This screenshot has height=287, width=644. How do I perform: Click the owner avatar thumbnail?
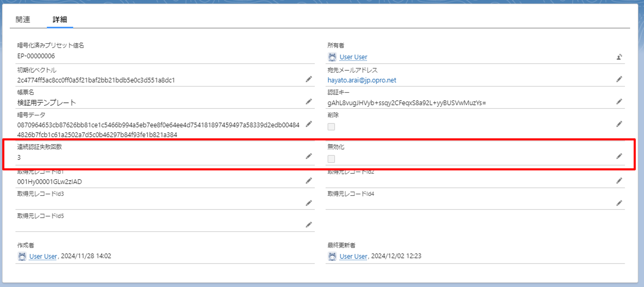tap(332, 57)
